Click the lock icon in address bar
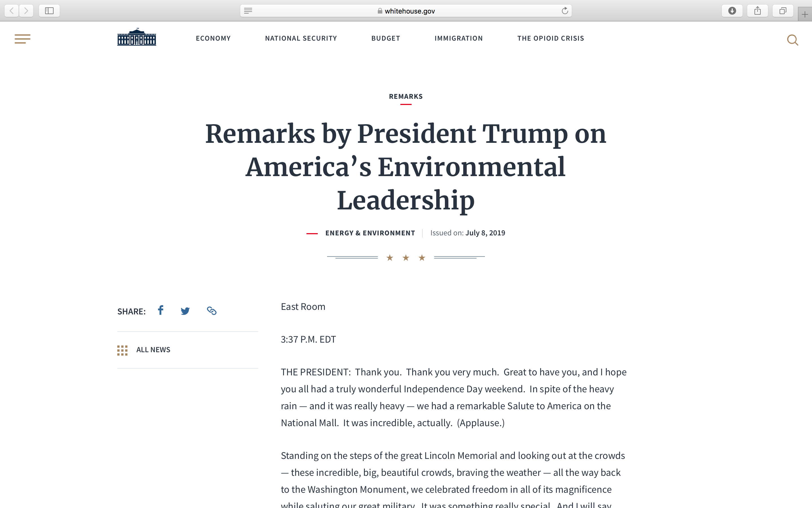The image size is (812, 508). pyautogui.click(x=380, y=11)
